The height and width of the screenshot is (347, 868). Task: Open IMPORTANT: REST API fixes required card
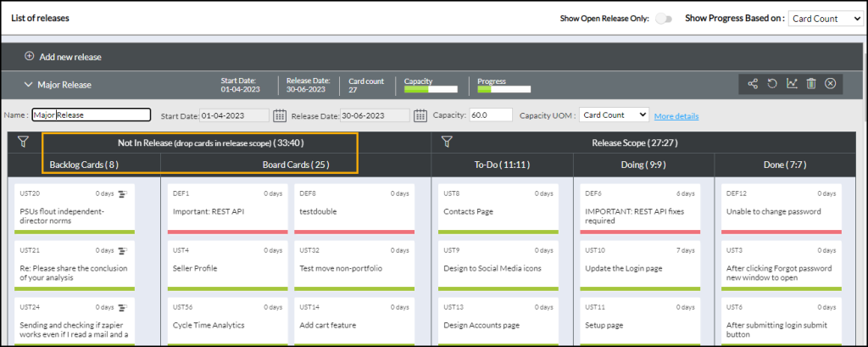pos(640,209)
